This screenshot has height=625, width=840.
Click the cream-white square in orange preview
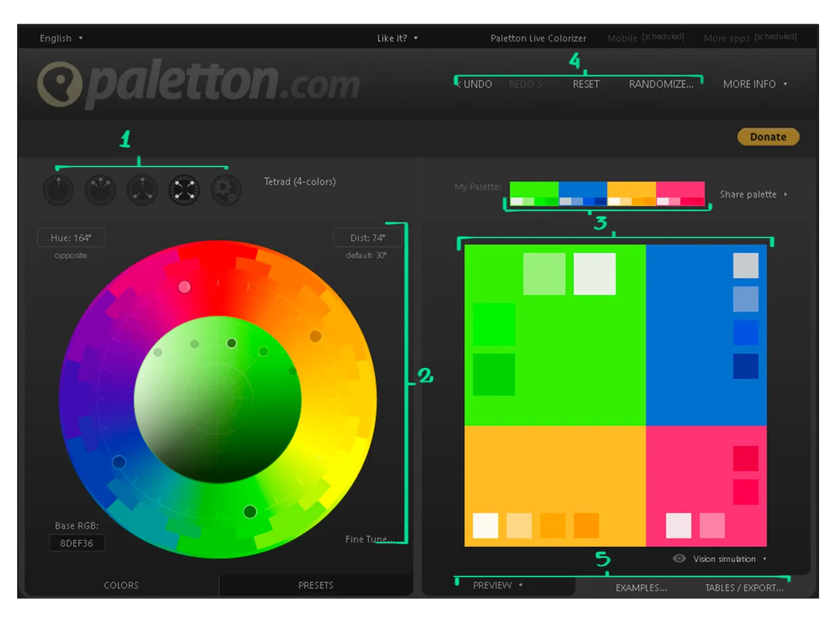point(486,525)
